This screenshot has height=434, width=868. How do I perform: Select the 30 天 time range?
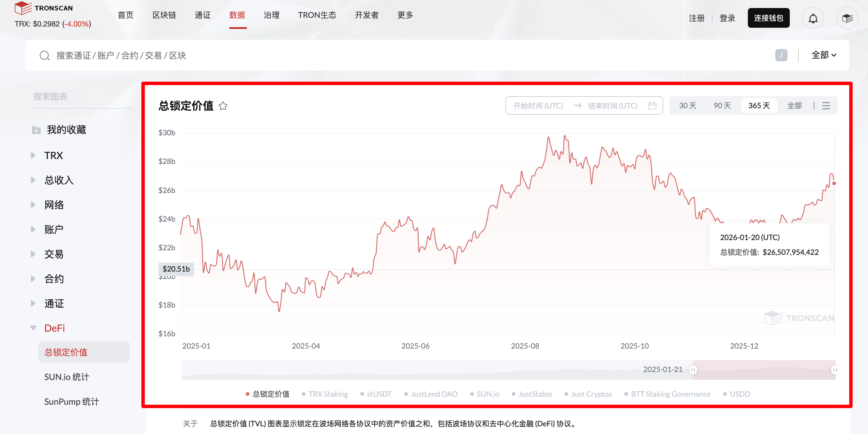point(688,105)
